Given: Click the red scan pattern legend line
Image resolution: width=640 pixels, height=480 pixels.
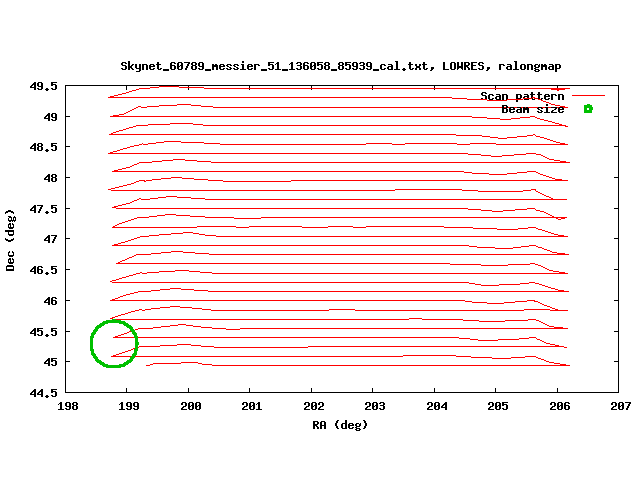Looking at the screenshot, I should click(x=588, y=96).
